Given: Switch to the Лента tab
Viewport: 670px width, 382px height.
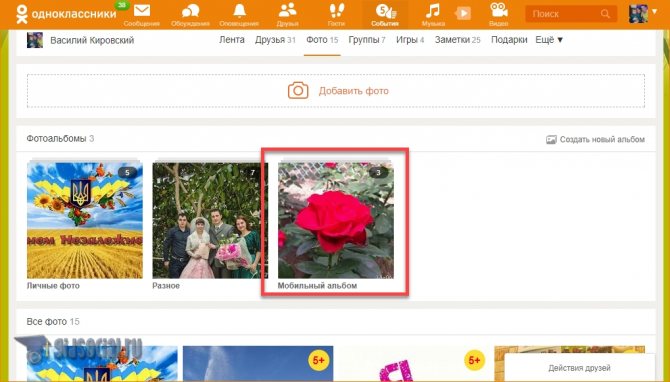Looking at the screenshot, I should point(232,40).
